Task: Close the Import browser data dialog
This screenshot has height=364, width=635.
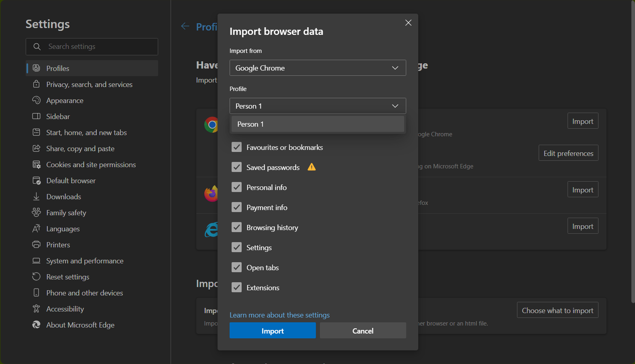Action: pos(408,23)
